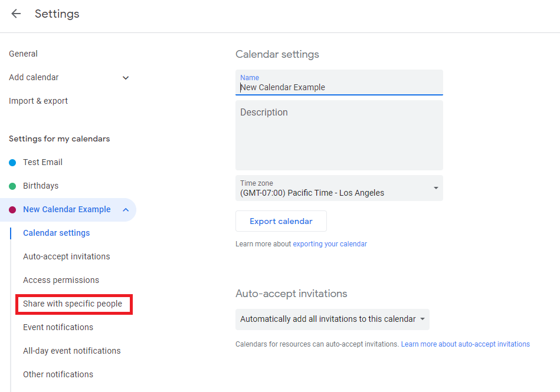This screenshot has width=560, height=392.
Task: Go to Access permissions section
Action: tap(61, 280)
